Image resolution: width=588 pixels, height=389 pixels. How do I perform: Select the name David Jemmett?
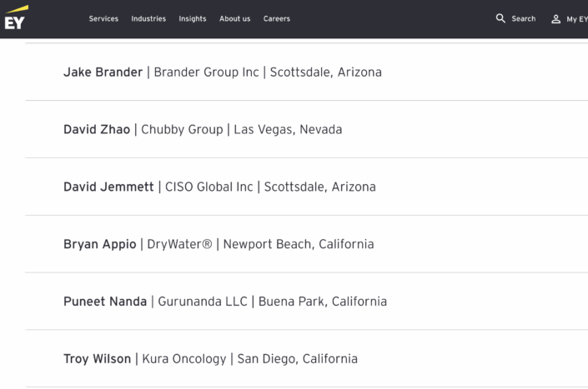[108, 187]
